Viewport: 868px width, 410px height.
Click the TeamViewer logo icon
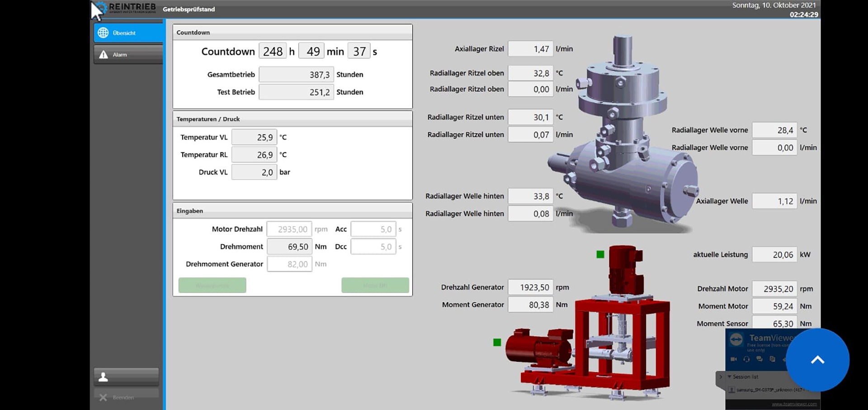(x=736, y=340)
